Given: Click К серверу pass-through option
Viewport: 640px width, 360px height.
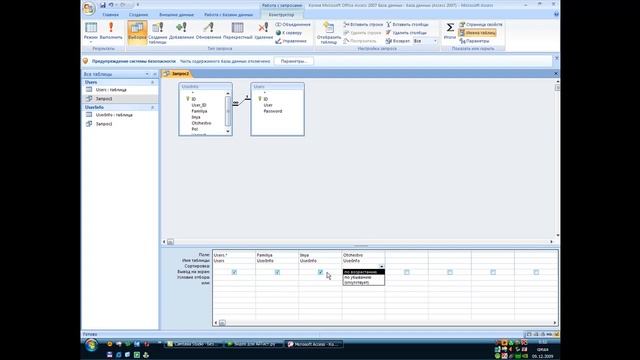Looking at the screenshot, I should 289,33.
